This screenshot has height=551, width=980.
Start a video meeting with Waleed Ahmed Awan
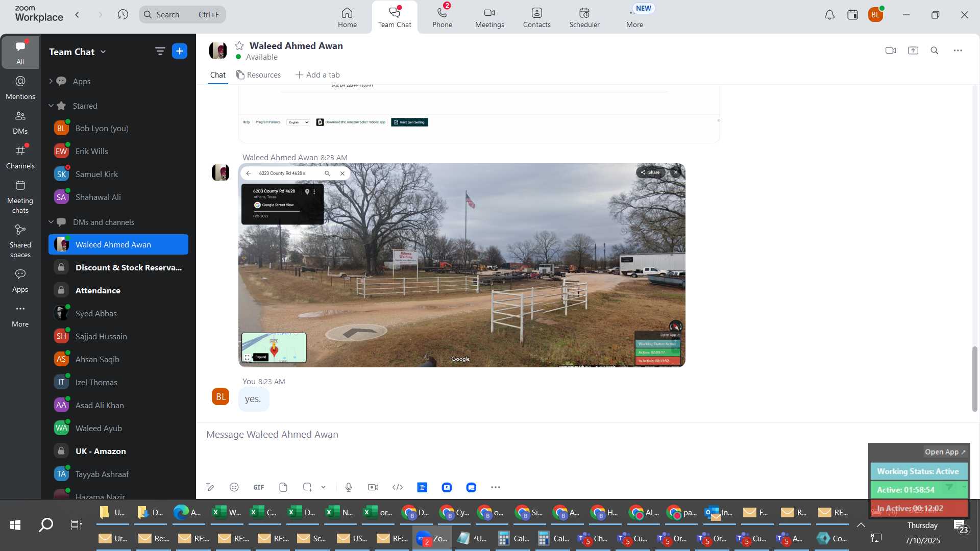tap(891, 51)
